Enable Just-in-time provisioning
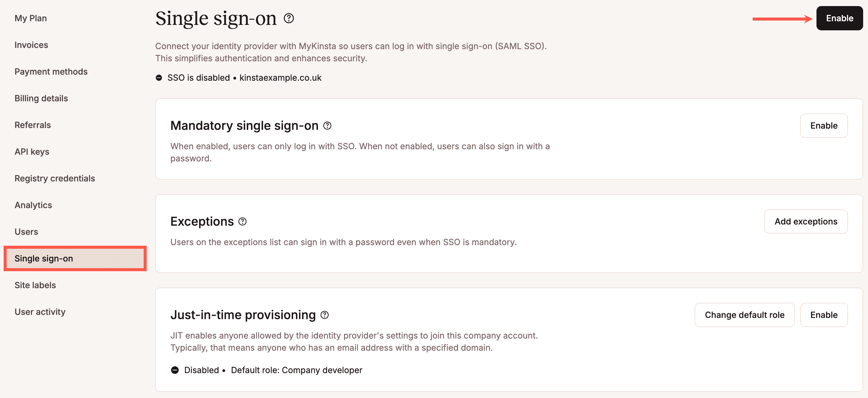 (x=824, y=315)
